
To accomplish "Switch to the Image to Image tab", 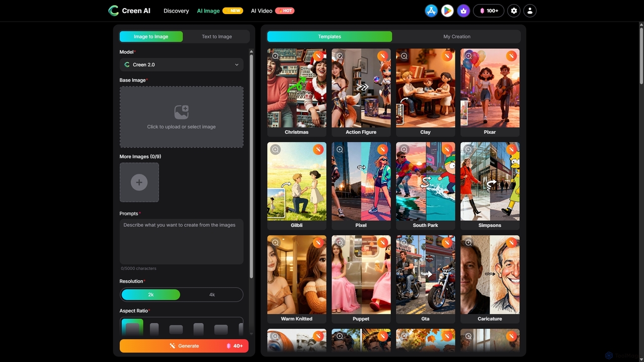I will 151,36.
